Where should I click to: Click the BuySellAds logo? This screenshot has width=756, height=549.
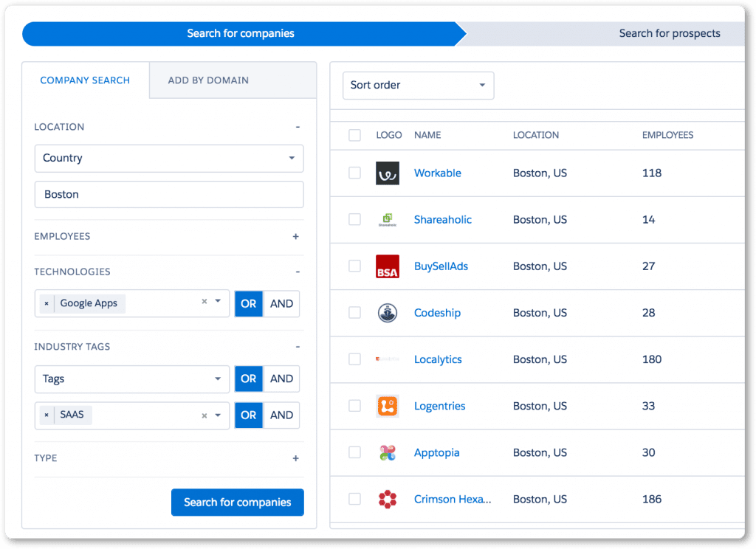pos(387,266)
